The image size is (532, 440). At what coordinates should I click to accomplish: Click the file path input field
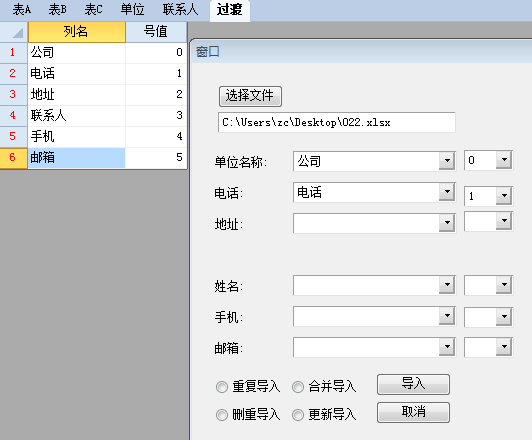click(337, 122)
